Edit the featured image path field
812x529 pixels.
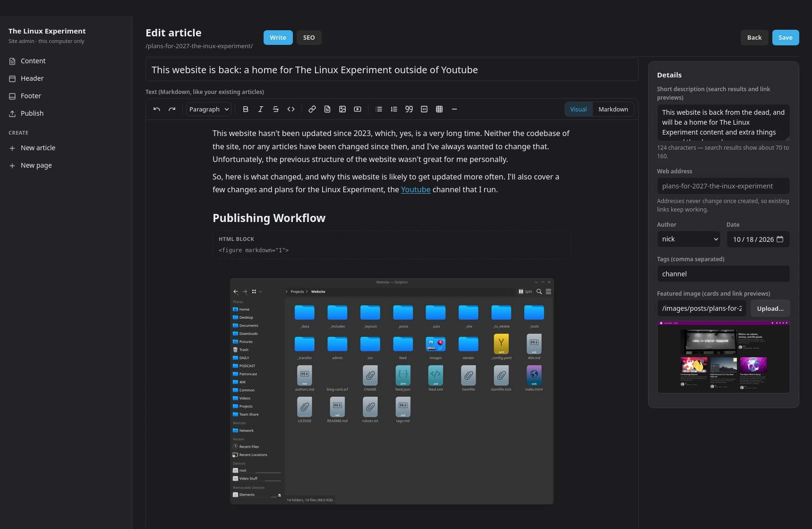(x=702, y=308)
